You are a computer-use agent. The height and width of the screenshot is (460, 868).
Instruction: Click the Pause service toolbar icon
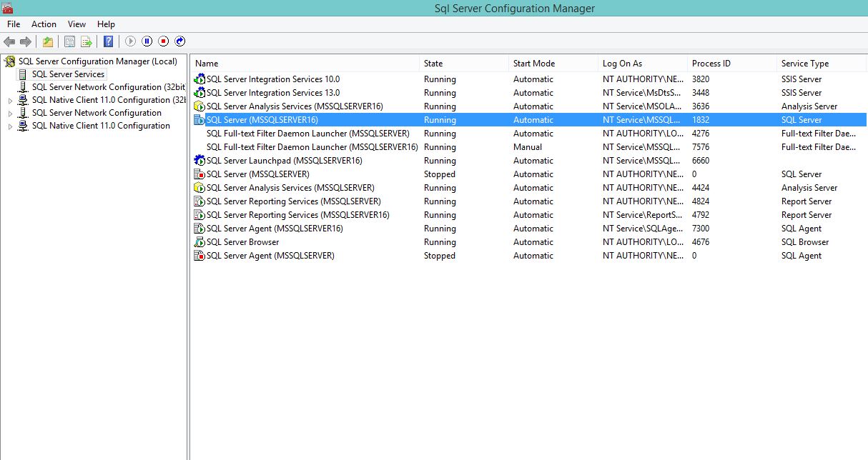pos(147,41)
